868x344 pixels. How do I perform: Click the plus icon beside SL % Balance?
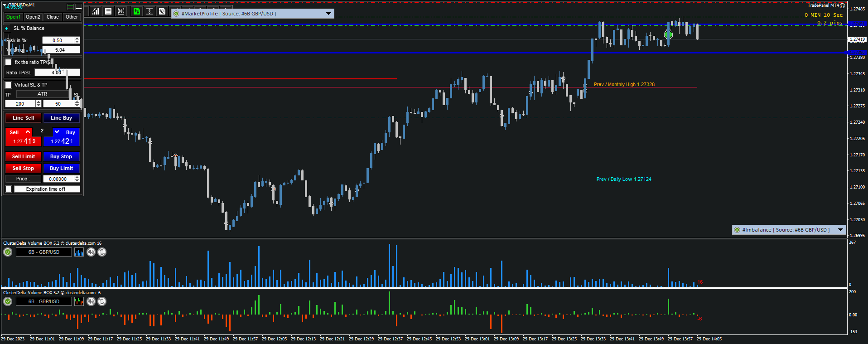(x=7, y=28)
